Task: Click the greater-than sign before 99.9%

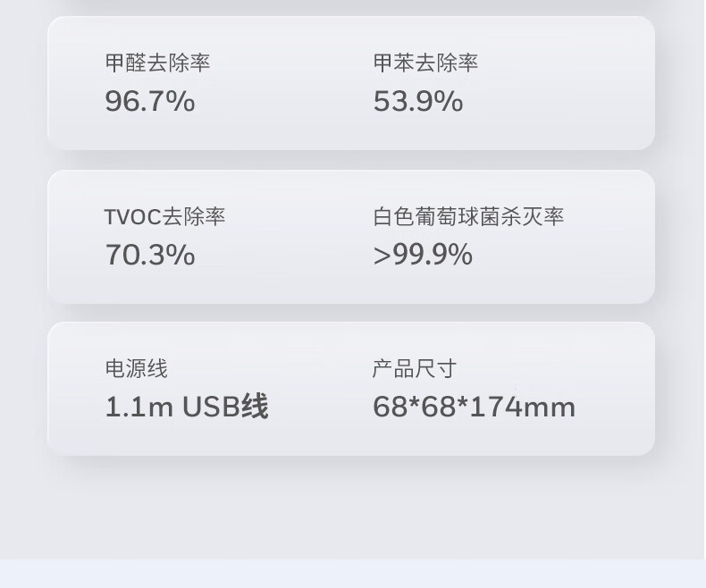Action: click(x=382, y=256)
